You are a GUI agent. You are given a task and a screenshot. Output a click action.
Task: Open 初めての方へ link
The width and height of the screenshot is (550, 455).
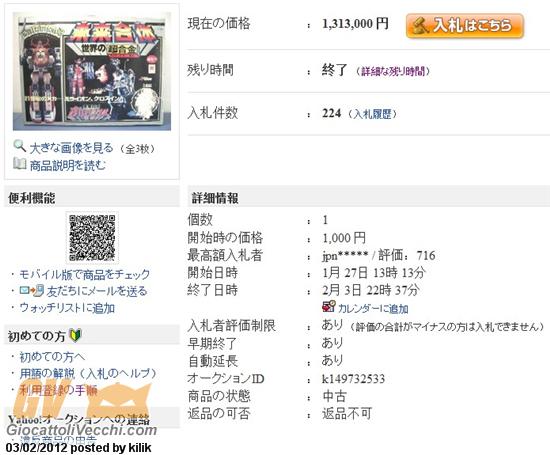pyautogui.click(x=52, y=357)
